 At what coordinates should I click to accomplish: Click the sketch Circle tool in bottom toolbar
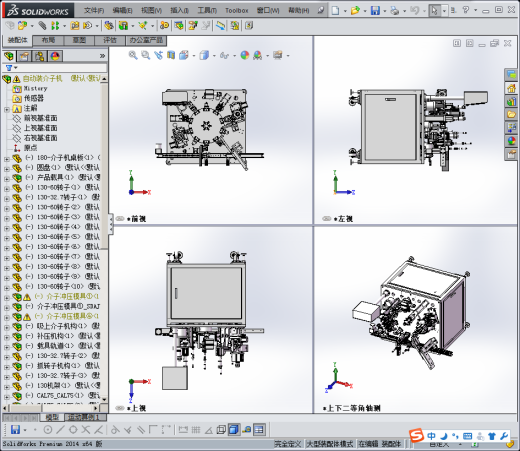click(48, 430)
